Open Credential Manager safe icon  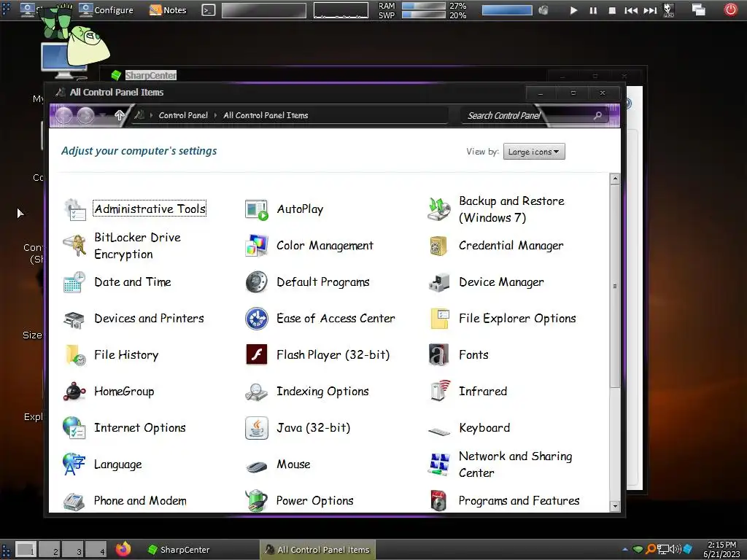[438, 246]
